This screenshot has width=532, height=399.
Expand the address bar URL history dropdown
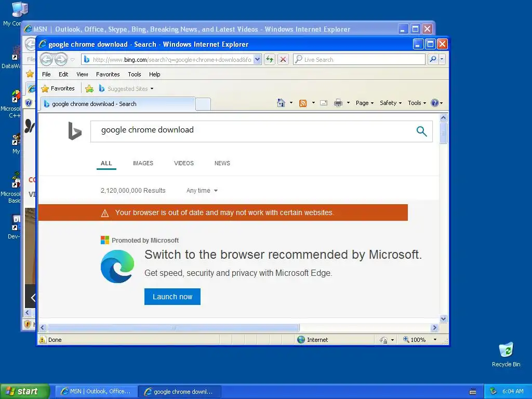click(258, 60)
